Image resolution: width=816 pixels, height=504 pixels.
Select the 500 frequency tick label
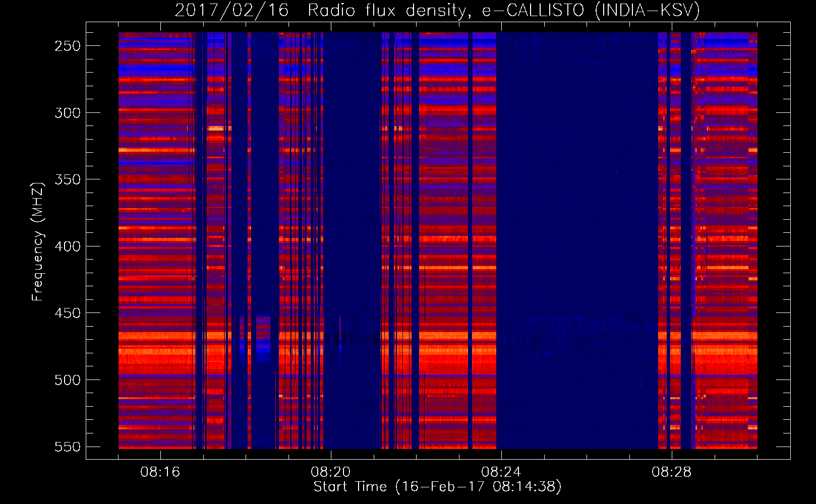[68, 380]
